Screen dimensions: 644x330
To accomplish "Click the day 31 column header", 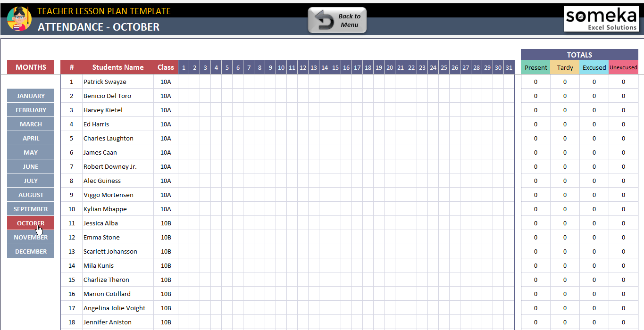I will pos(509,67).
